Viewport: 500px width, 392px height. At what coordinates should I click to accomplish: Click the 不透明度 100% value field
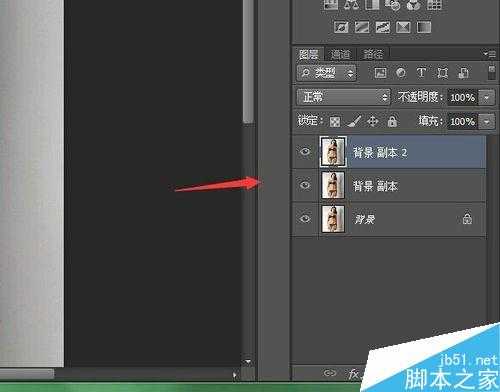[x=463, y=97]
